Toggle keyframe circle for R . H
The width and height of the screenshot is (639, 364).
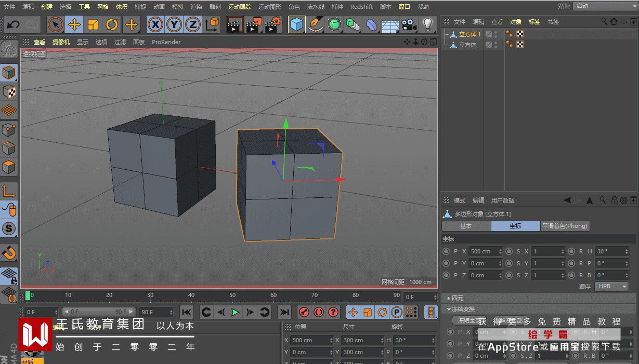coord(571,251)
